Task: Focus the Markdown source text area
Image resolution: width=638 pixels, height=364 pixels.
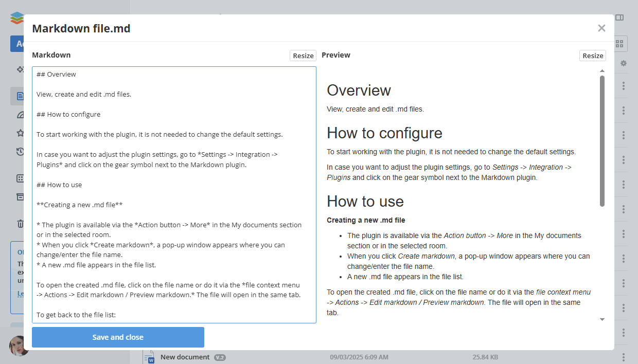Action: [x=174, y=194]
